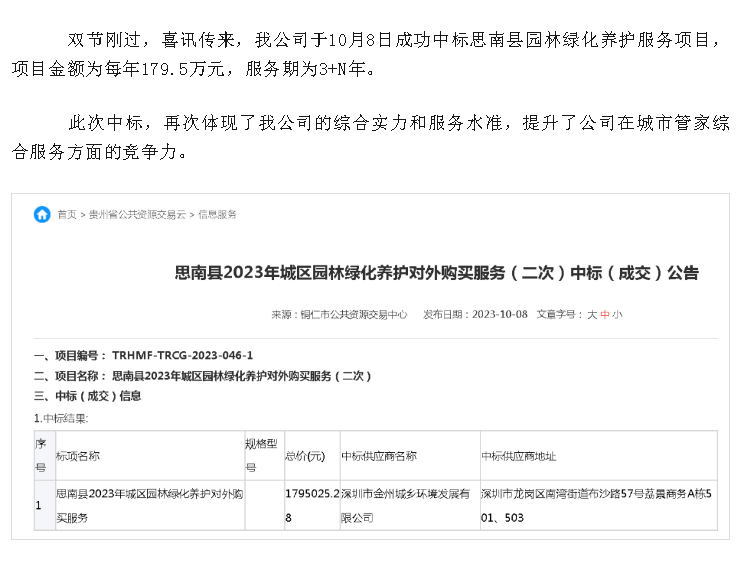Set article font size to 大
The height and width of the screenshot is (561, 744).
[591, 314]
